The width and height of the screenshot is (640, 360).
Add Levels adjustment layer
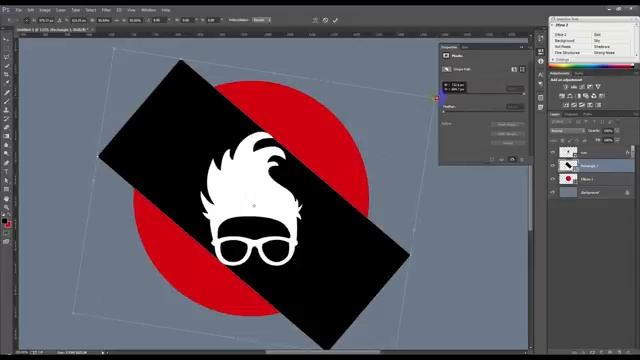pyautogui.click(x=573, y=87)
